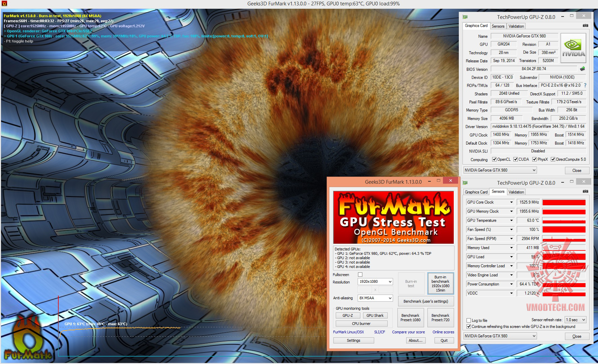Expand GPU Core Clock sensor dropdown arrow
The height and width of the screenshot is (364, 598).
(511, 202)
